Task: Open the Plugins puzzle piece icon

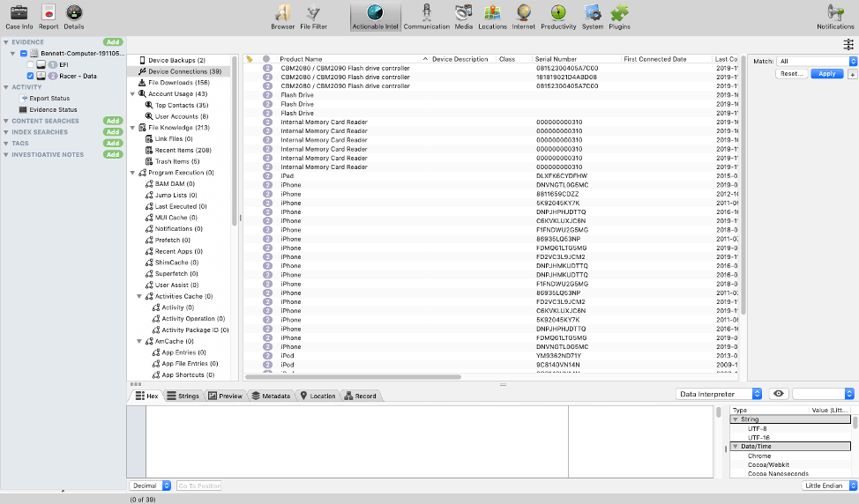Action: (620, 13)
